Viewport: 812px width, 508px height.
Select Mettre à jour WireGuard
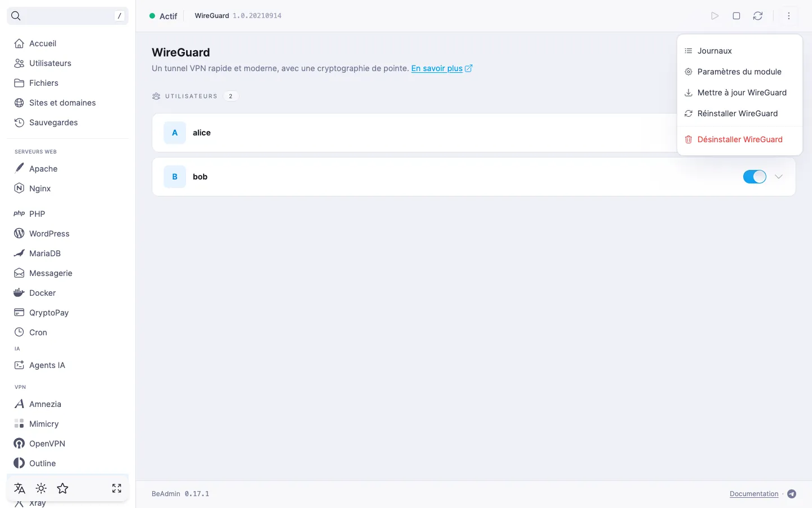point(740,93)
